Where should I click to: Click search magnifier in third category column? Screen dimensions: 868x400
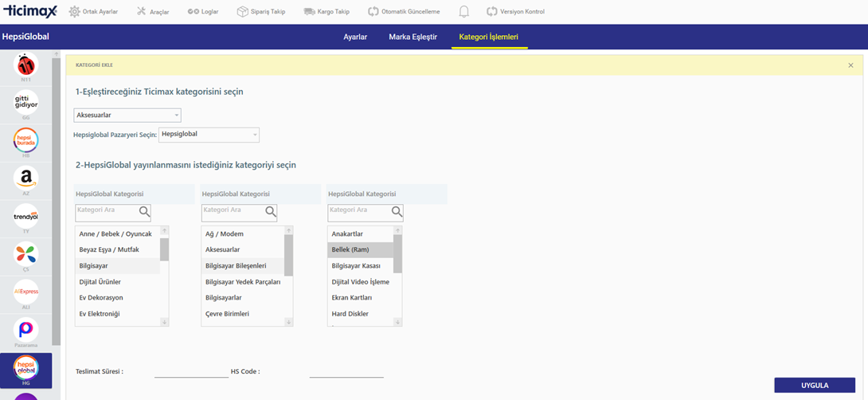point(397,211)
